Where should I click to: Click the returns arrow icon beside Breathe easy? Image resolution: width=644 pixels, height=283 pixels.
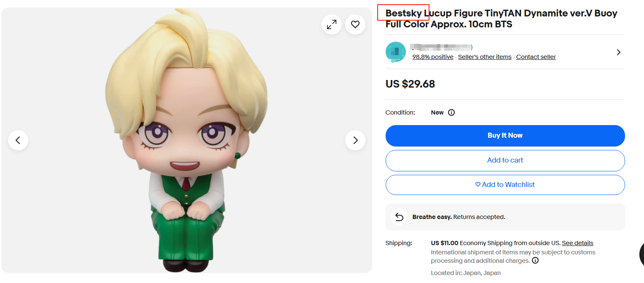399,217
